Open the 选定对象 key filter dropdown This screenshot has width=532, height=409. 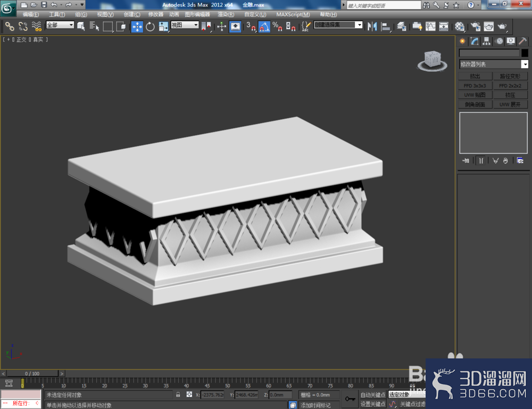tap(406, 395)
